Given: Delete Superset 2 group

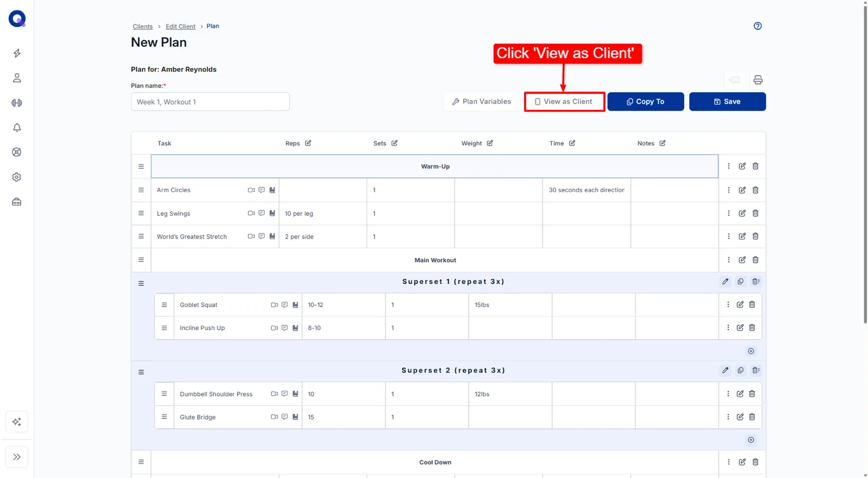Looking at the screenshot, I should pyautogui.click(x=756, y=371).
